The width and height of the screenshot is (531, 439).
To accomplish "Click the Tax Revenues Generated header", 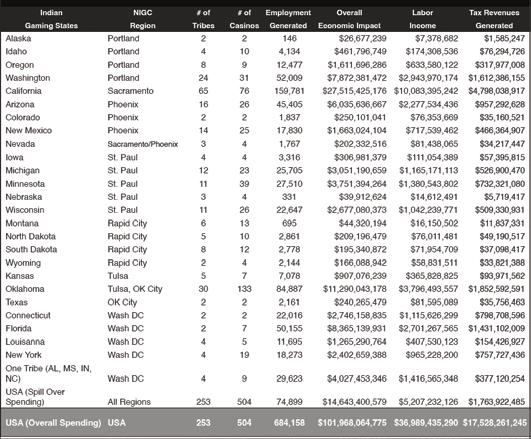I will point(494,19).
